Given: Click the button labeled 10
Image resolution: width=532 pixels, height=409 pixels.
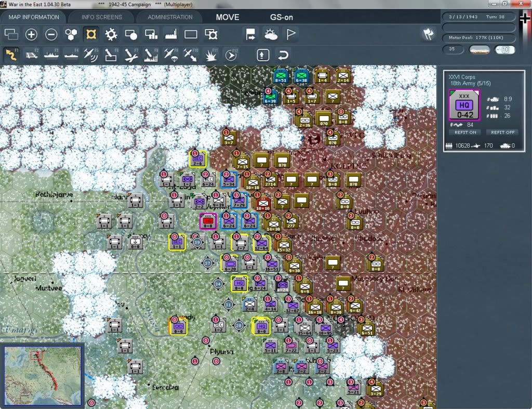Looking at the screenshot, I should tap(504, 50).
